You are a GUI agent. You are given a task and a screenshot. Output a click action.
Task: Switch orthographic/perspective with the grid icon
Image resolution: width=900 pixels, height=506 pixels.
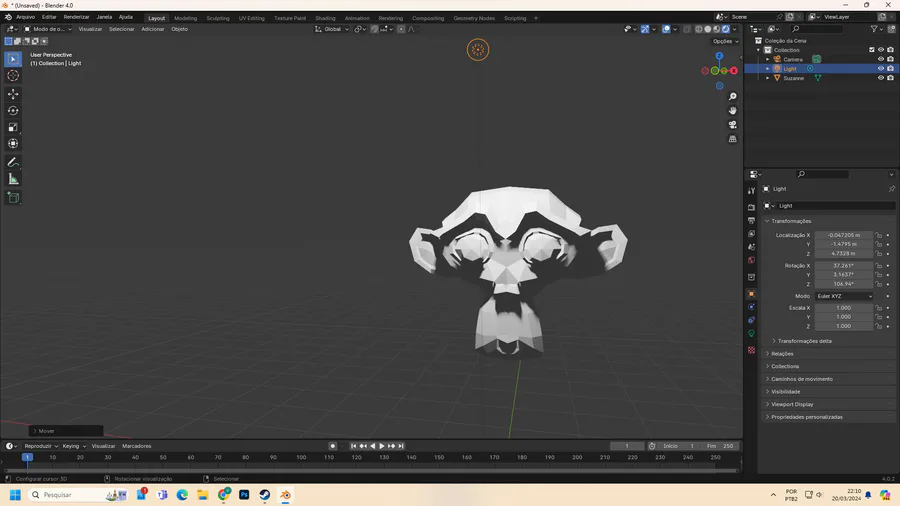(x=732, y=139)
